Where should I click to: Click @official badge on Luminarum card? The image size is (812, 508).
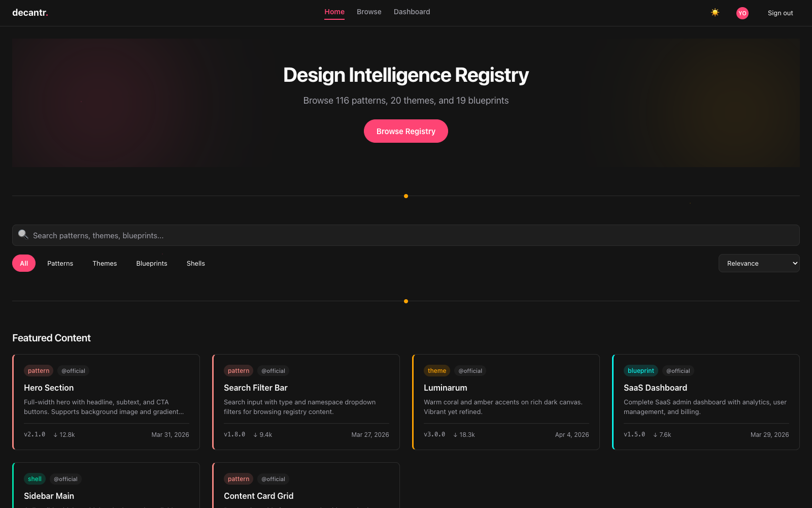(x=470, y=371)
